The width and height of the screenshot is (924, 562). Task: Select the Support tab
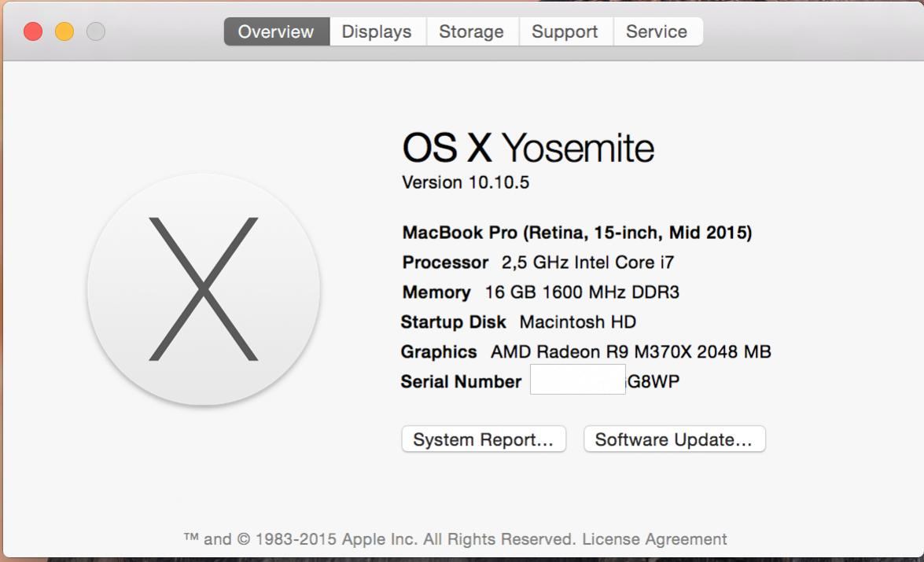(x=565, y=31)
